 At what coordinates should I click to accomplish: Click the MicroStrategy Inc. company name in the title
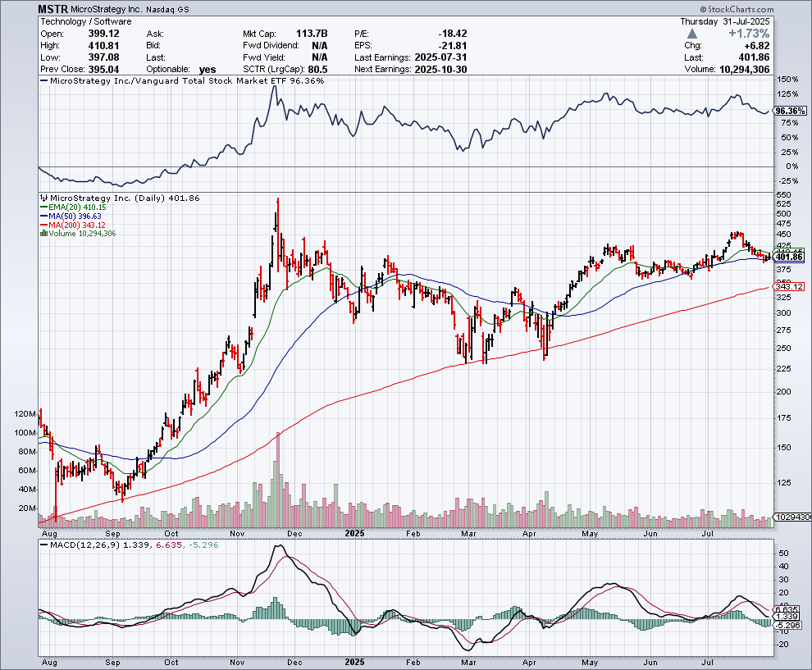tap(107, 9)
